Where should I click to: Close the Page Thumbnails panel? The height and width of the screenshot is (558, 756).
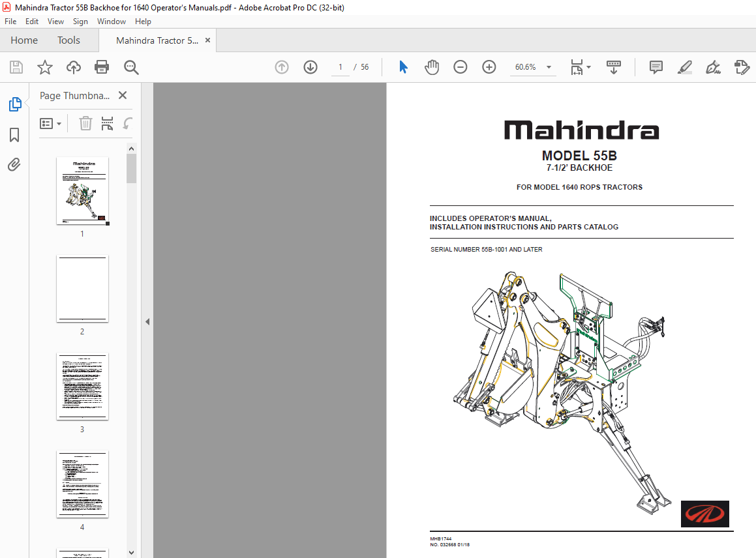123,95
